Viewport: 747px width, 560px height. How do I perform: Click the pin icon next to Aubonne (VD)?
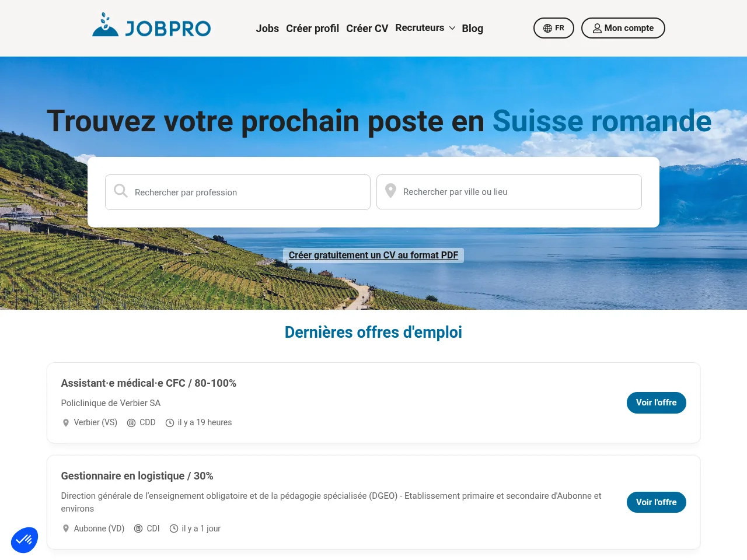tap(66, 528)
